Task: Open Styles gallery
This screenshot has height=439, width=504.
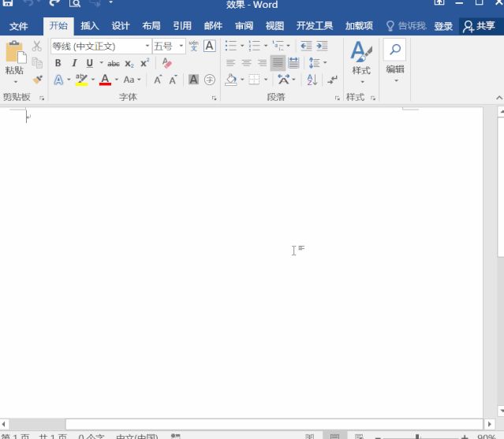Action: coord(361,61)
